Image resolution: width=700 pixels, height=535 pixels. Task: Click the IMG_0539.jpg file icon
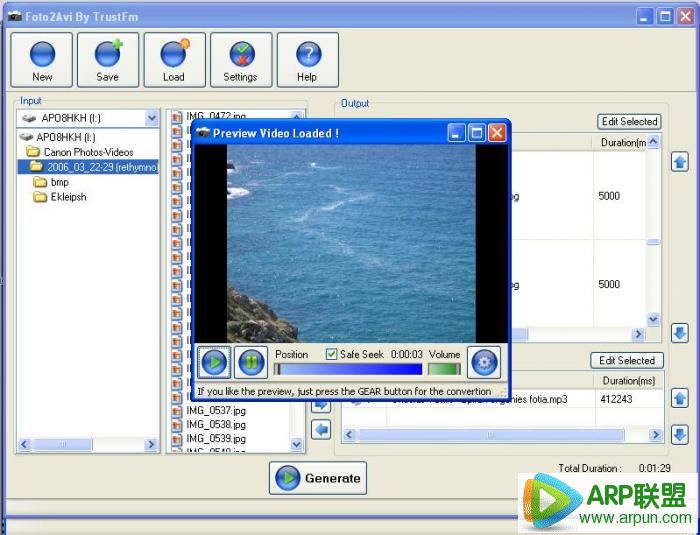(177, 439)
